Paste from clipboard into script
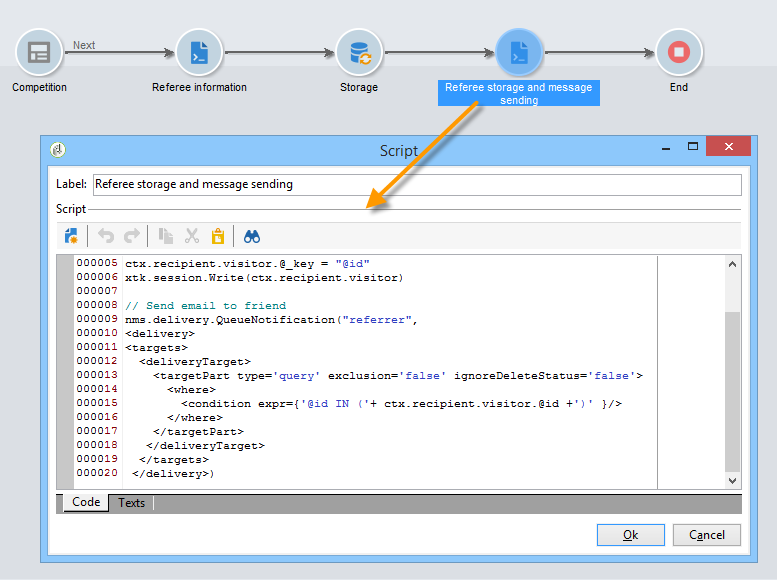Viewport: 777px width, 580px height. (217, 236)
